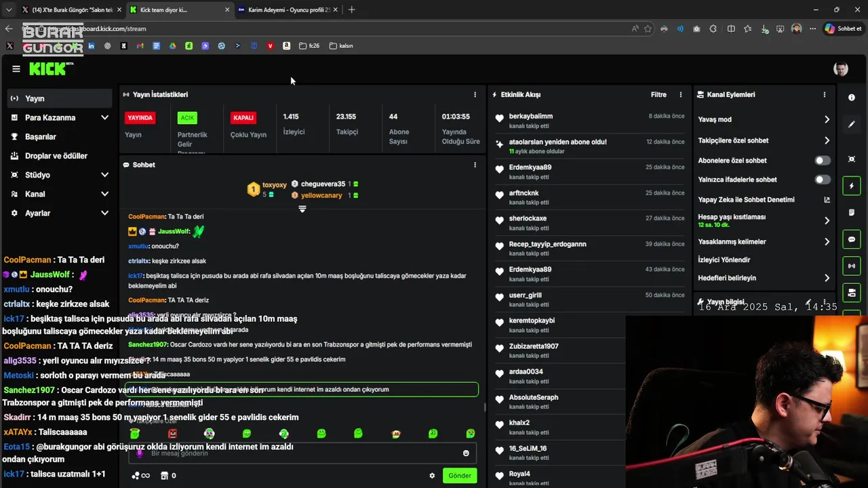868x488 pixels.
Task: Click İzleyici Yönlendir option
Action: pos(724,260)
